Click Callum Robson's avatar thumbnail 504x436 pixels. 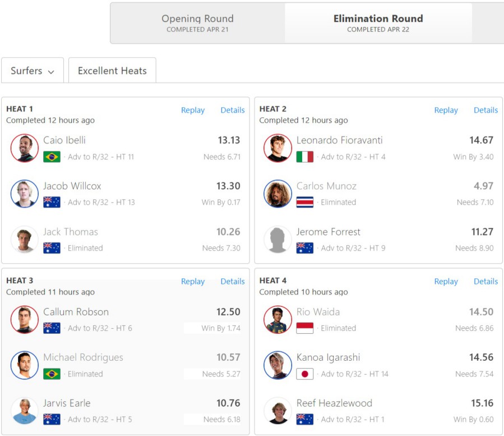click(24, 320)
